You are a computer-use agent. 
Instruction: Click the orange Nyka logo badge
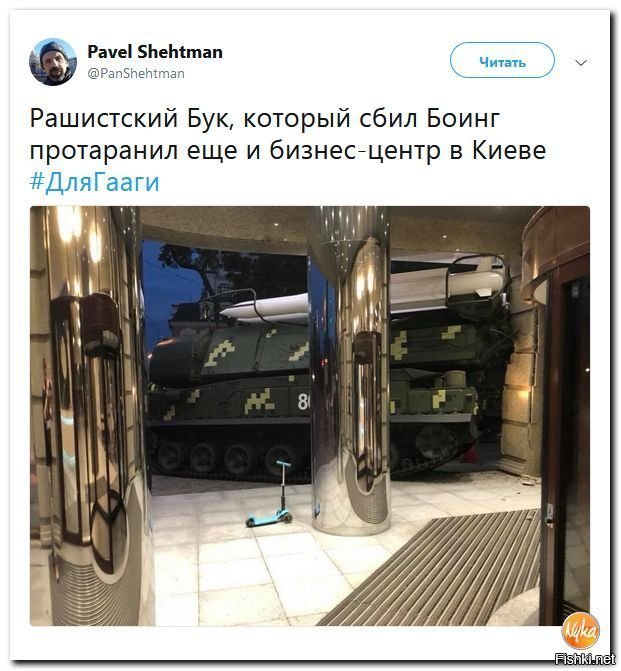click(580, 631)
